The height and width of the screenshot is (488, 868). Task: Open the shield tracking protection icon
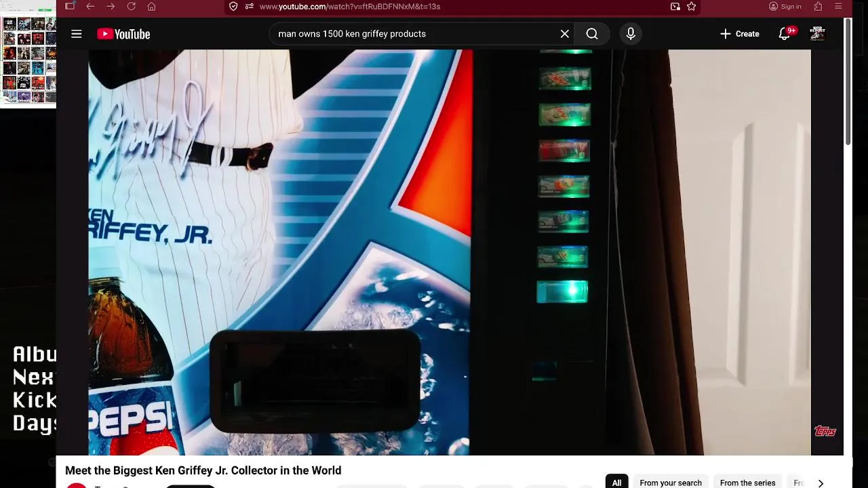click(x=233, y=6)
